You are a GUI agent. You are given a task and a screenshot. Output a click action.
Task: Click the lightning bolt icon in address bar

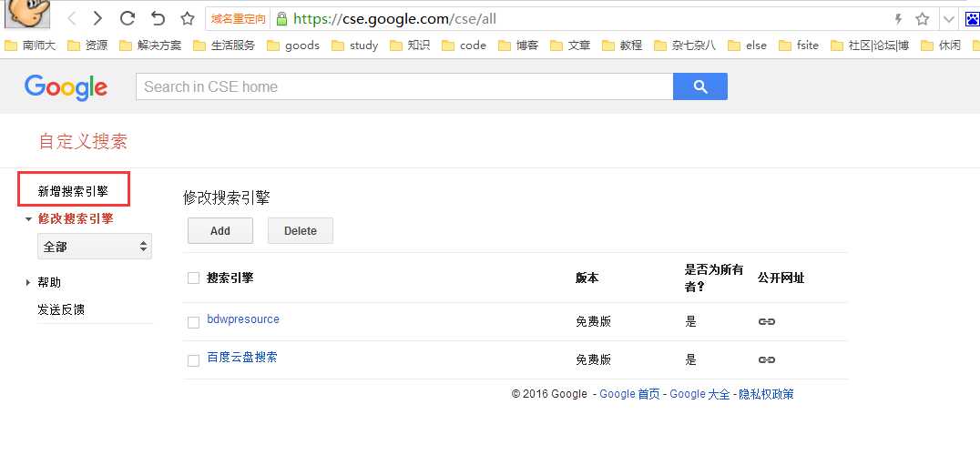click(x=899, y=19)
